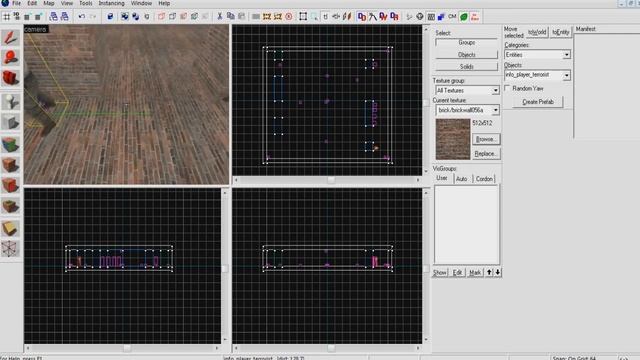Toggle the cordon state
The width and height of the screenshot is (640, 360).
[267, 17]
